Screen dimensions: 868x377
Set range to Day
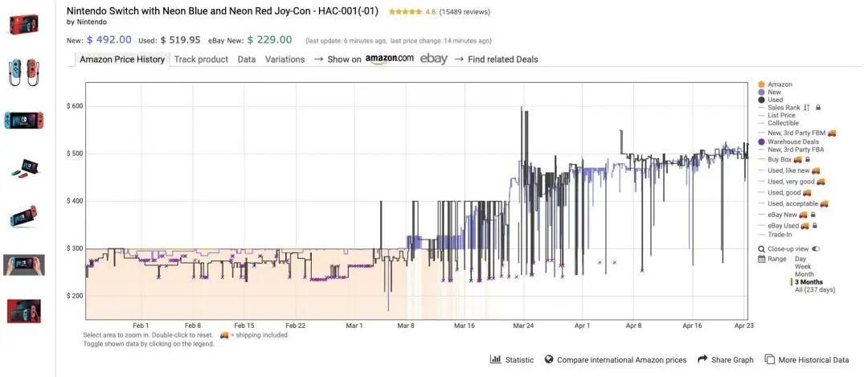coord(800,259)
